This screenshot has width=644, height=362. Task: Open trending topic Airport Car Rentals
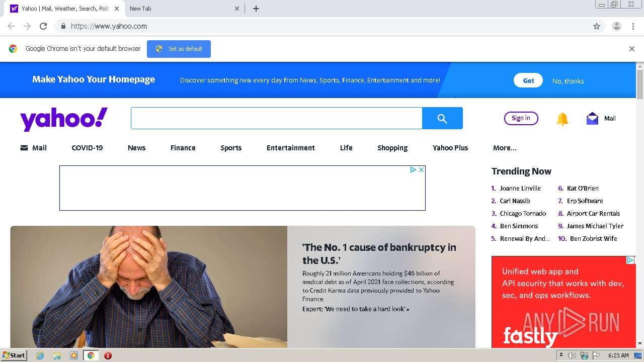tap(593, 213)
